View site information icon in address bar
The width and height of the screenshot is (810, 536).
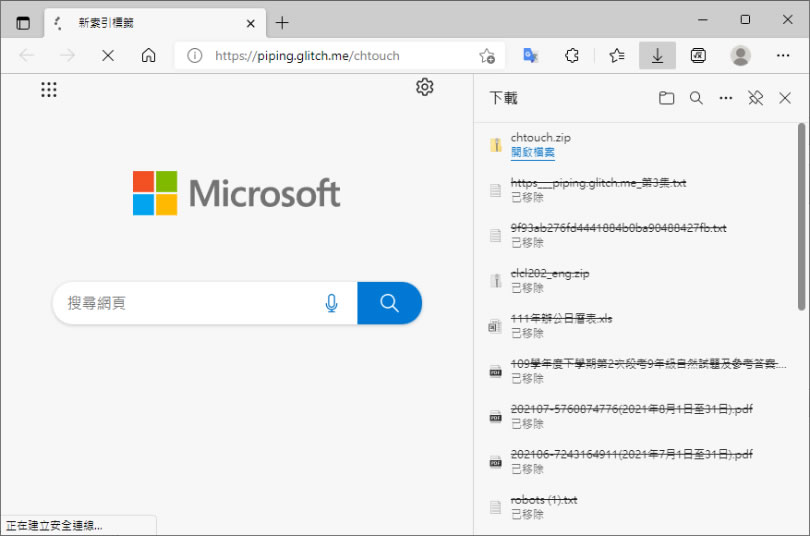click(x=194, y=55)
